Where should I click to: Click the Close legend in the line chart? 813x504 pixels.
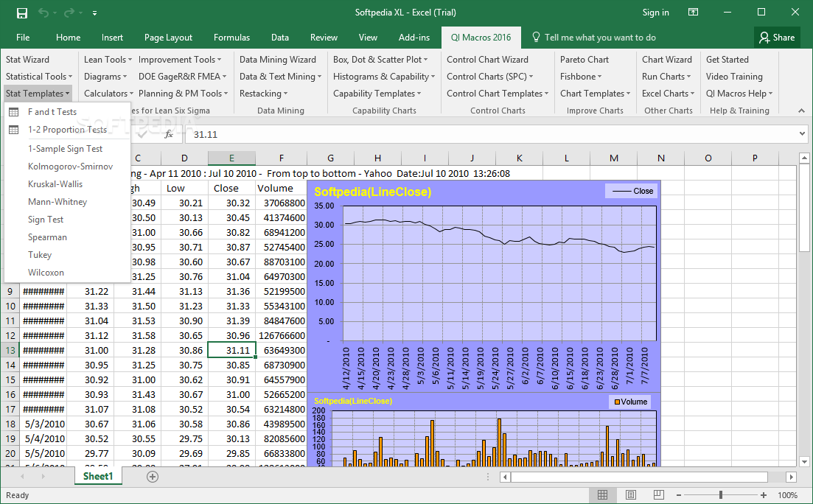(x=632, y=192)
